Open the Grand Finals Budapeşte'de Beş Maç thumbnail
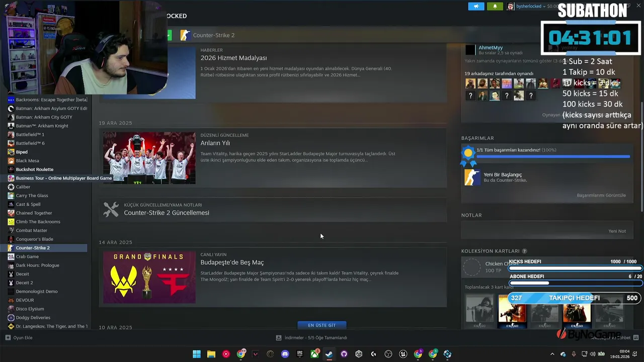 pyautogui.click(x=149, y=277)
